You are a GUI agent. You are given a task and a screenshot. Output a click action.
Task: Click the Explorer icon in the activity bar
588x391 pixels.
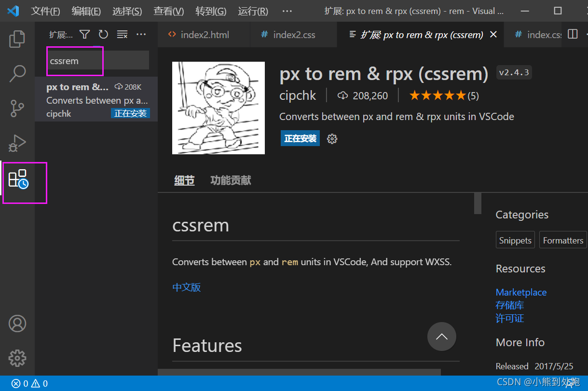tap(17, 40)
